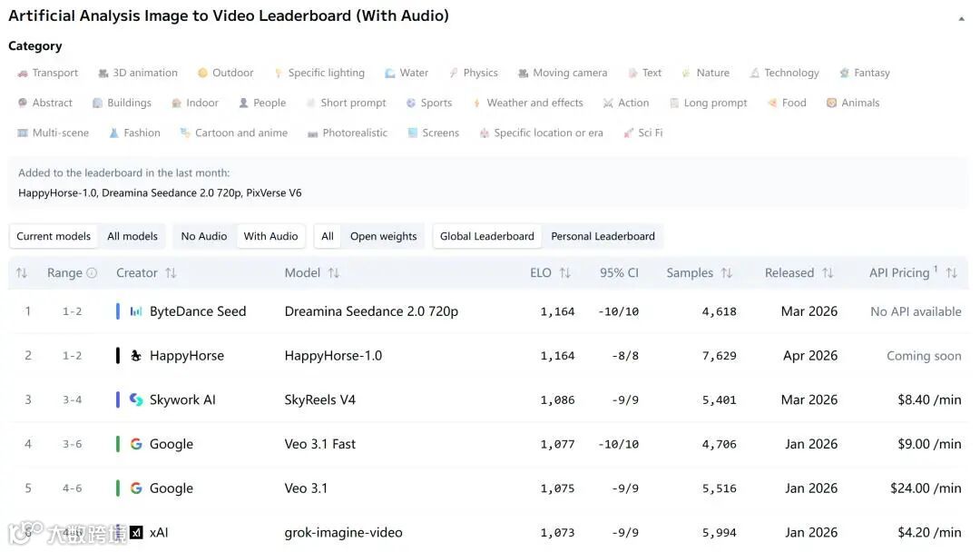The height and width of the screenshot is (552, 980).
Task: Toggle to All models view
Action: [132, 236]
